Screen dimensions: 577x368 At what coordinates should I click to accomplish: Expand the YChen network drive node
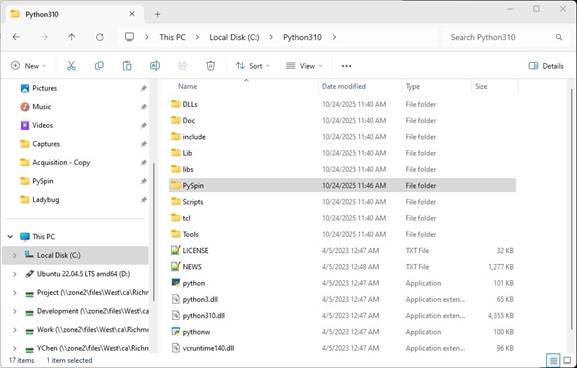coord(14,348)
